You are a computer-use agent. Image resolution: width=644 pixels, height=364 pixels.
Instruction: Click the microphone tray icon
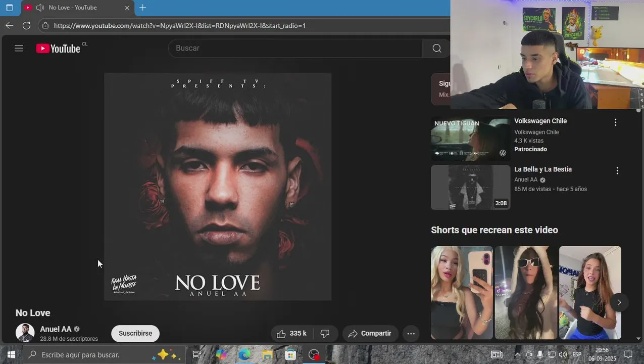click(540, 354)
